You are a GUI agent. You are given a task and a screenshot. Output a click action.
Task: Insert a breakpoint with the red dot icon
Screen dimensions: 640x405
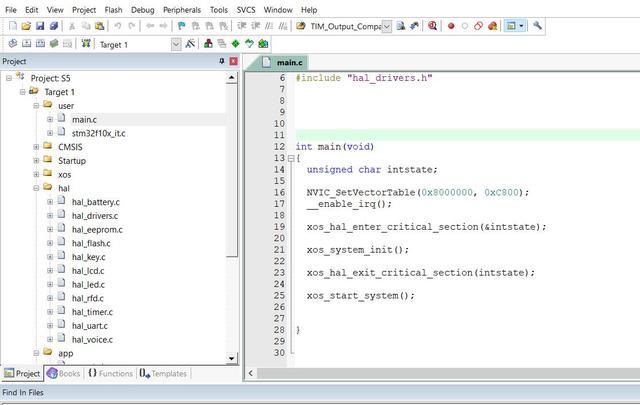(x=451, y=26)
